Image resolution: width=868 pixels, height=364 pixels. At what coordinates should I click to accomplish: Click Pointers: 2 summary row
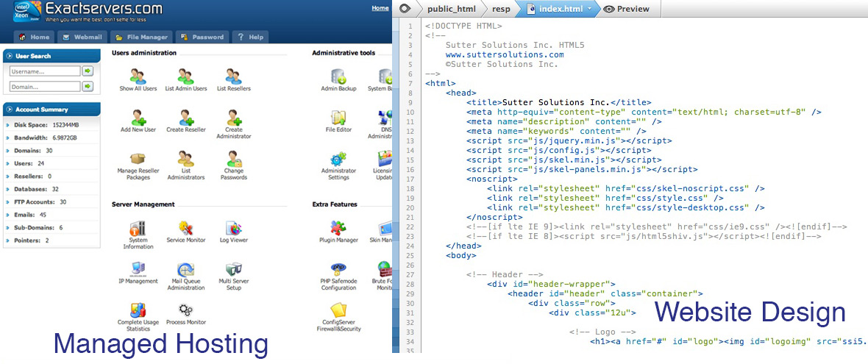pyautogui.click(x=51, y=240)
